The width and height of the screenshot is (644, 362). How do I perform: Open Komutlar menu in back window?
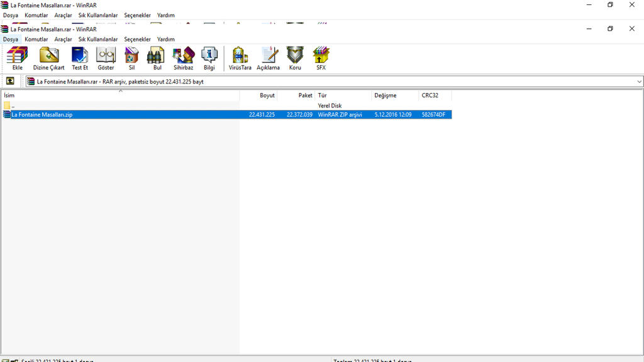(36, 15)
